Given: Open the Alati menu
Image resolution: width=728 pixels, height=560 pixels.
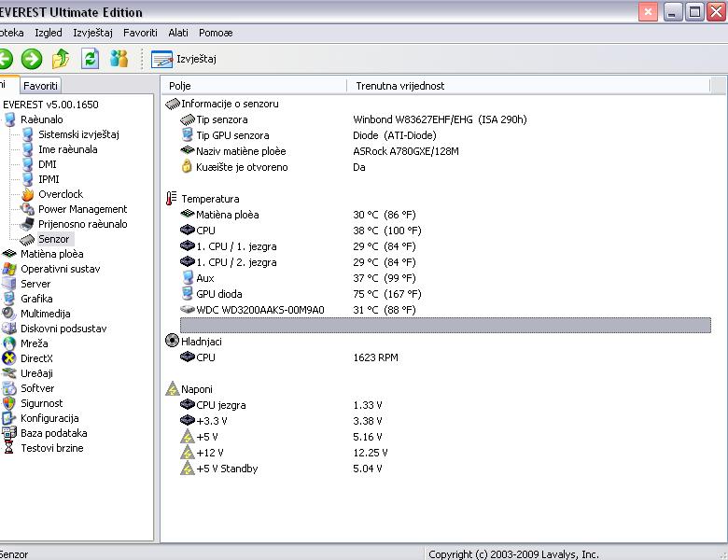Looking at the screenshot, I should [x=177, y=33].
